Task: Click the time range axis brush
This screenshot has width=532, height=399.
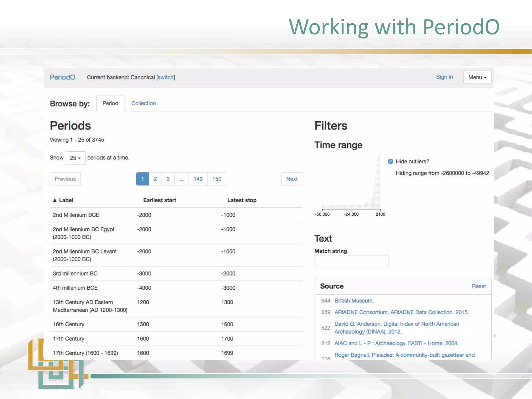Action: [x=351, y=210]
